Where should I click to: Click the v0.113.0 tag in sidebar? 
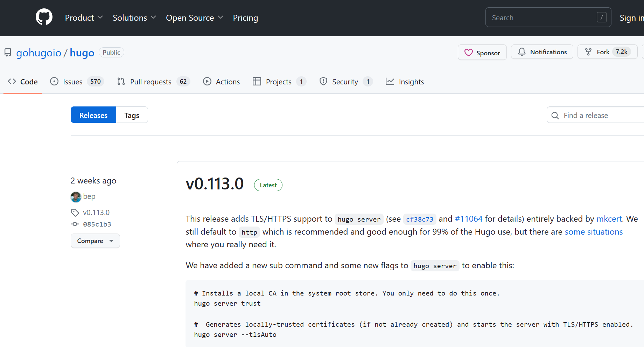tap(96, 213)
